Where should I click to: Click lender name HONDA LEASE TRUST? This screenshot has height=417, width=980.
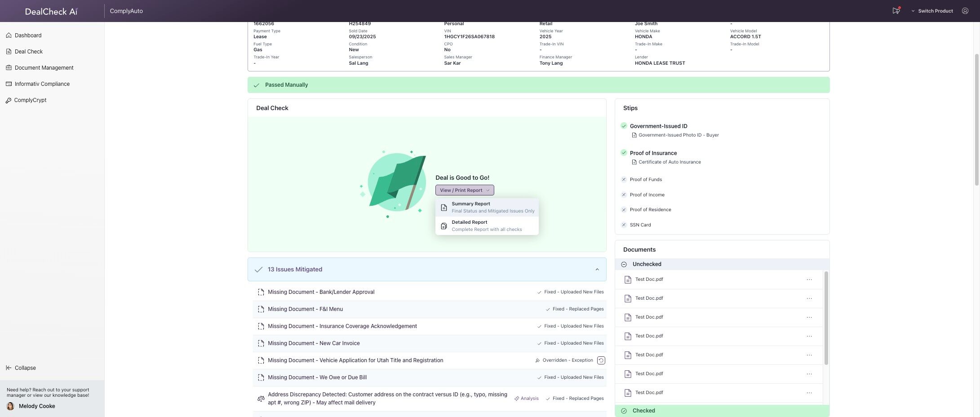pyautogui.click(x=660, y=63)
